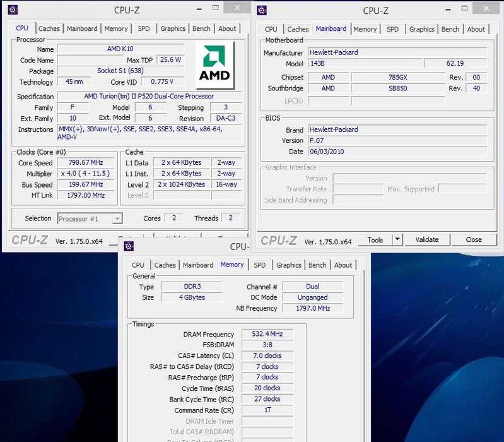Screen dimensions: 504x442
Task: Click the Level 2 cache value 2 x 1024 KBytes
Action: (x=181, y=184)
